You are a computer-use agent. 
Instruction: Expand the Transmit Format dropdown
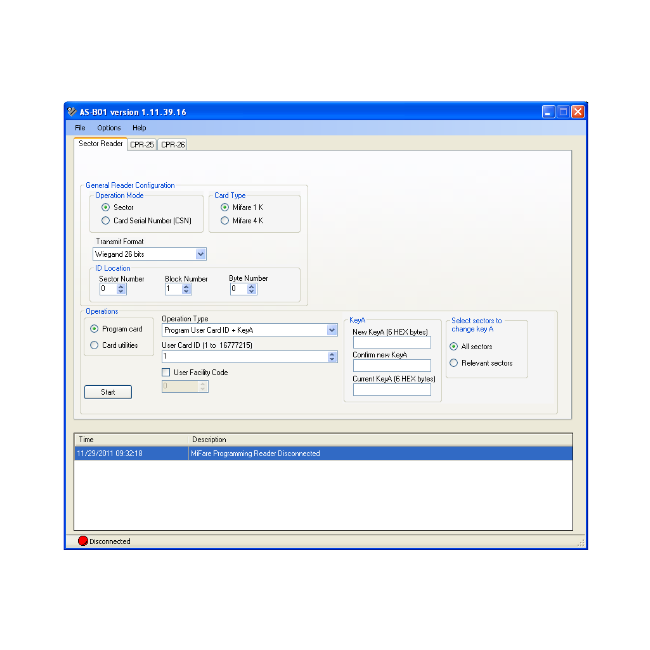(x=201, y=254)
